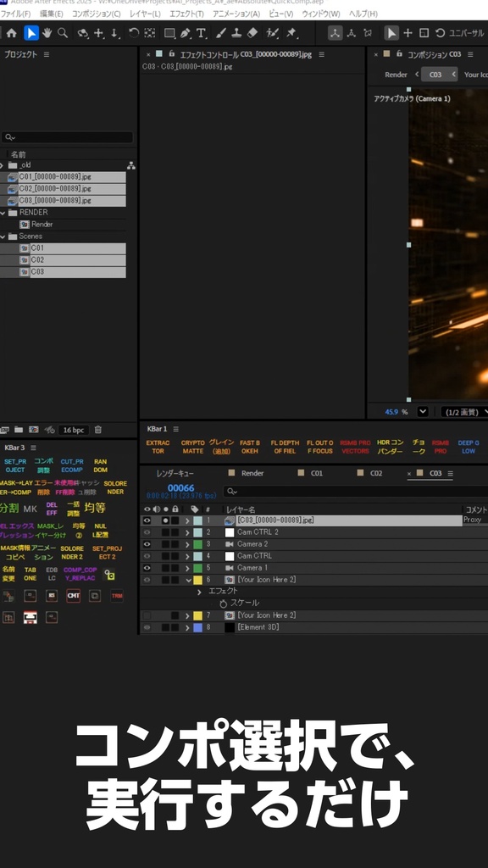The width and height of the screenshot is (488, 868).
Task: Select the Pen tool
Action: click(x=185, y=33)
